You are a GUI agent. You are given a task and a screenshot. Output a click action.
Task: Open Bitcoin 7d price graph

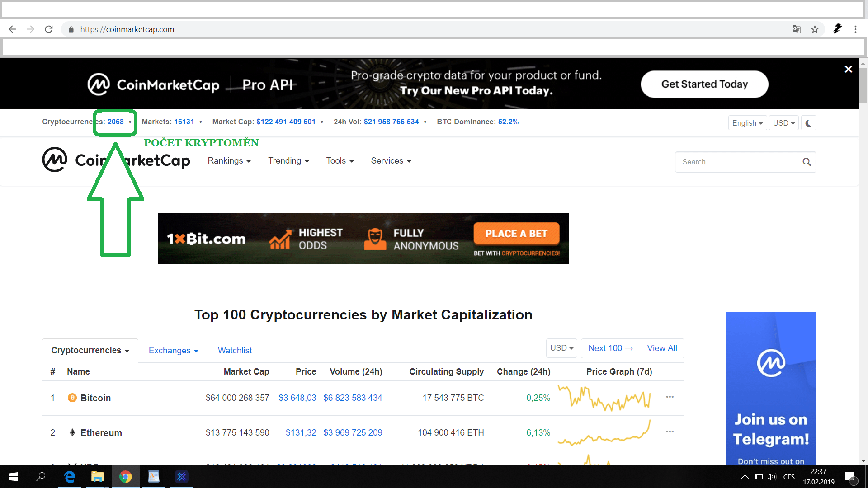[x=604, y=398]
